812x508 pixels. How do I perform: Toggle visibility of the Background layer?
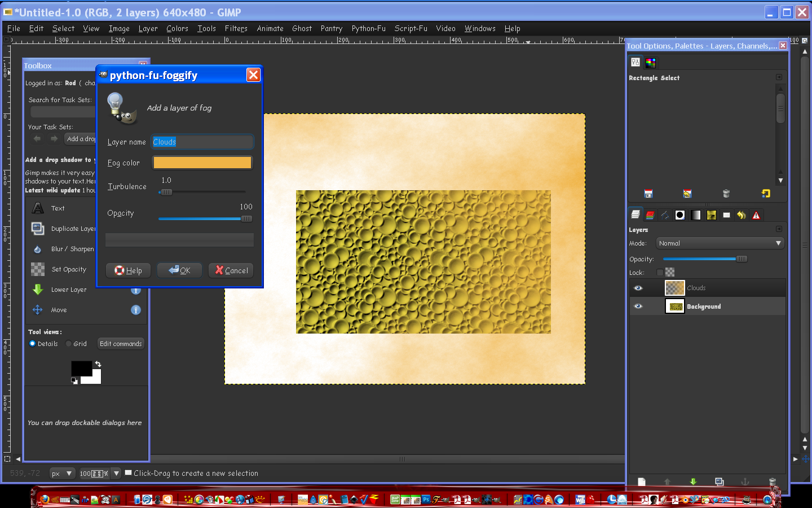tap(638, 306)
